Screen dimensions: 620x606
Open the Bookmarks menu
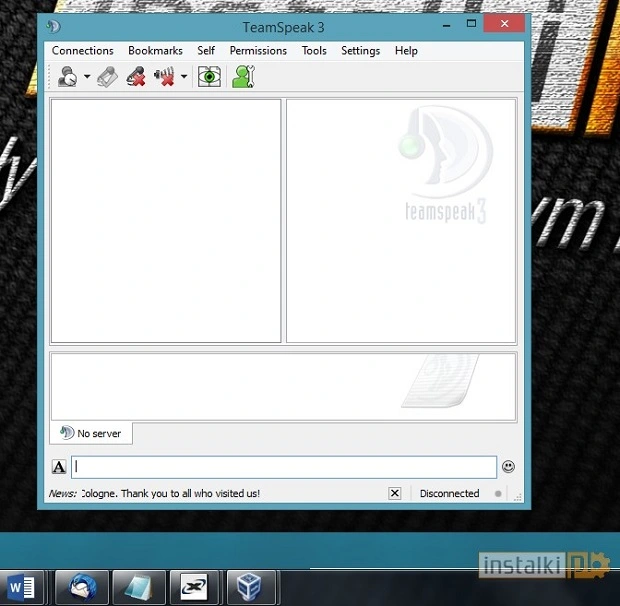pos(155,50)
